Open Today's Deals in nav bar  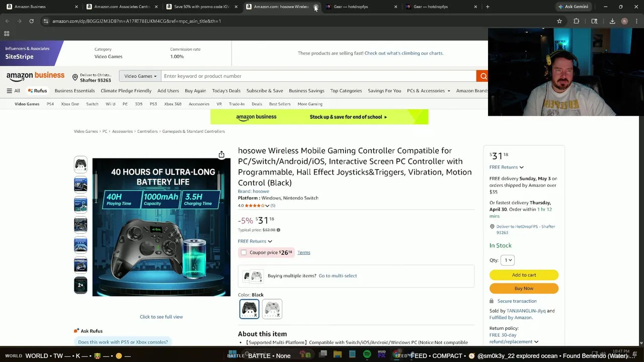pyautogui.click(x=226, y=90)
